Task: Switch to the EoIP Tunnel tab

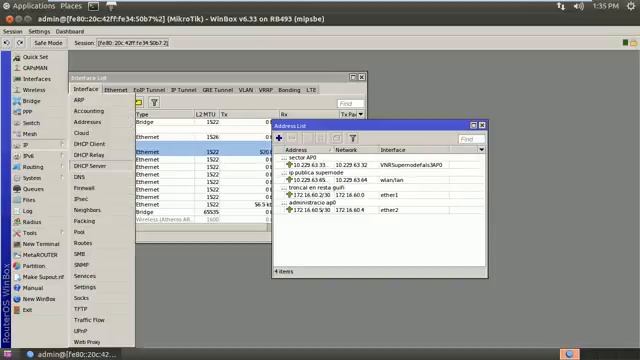Action: click(149, 90)
